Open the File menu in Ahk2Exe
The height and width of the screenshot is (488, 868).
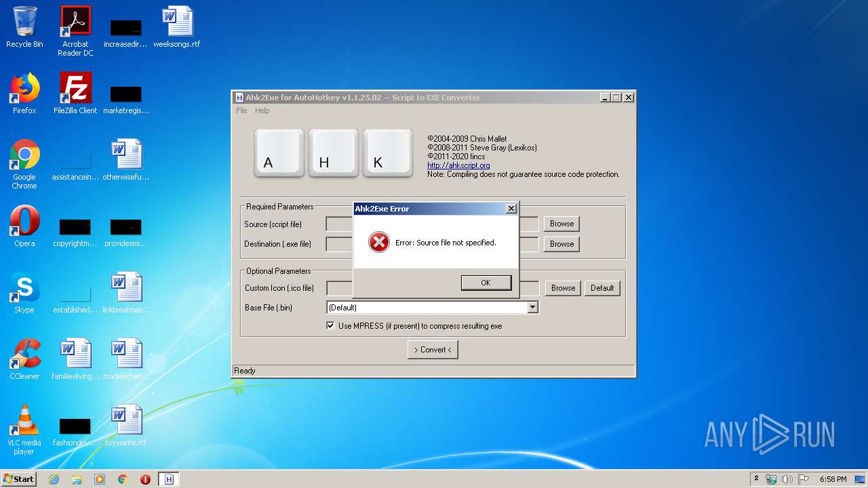point(241,110)
